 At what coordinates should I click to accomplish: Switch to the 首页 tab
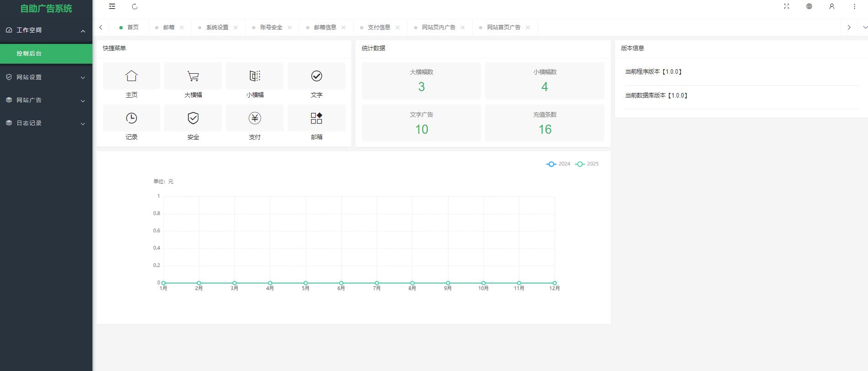click(x=129, y=27)
